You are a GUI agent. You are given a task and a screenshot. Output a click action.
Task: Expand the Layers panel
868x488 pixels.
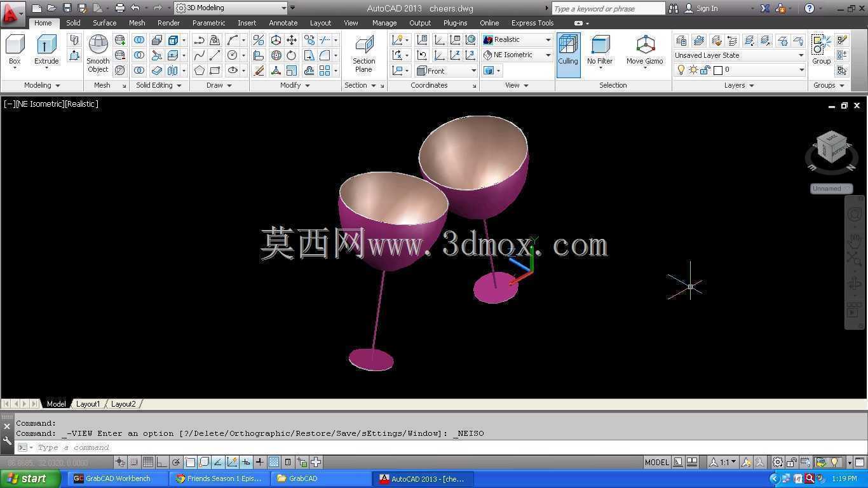(x=739, y=85)
